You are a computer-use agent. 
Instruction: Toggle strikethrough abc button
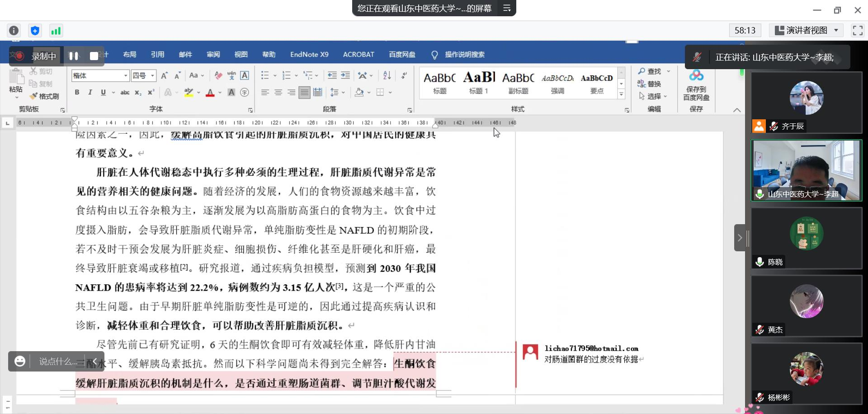[125, 92]
